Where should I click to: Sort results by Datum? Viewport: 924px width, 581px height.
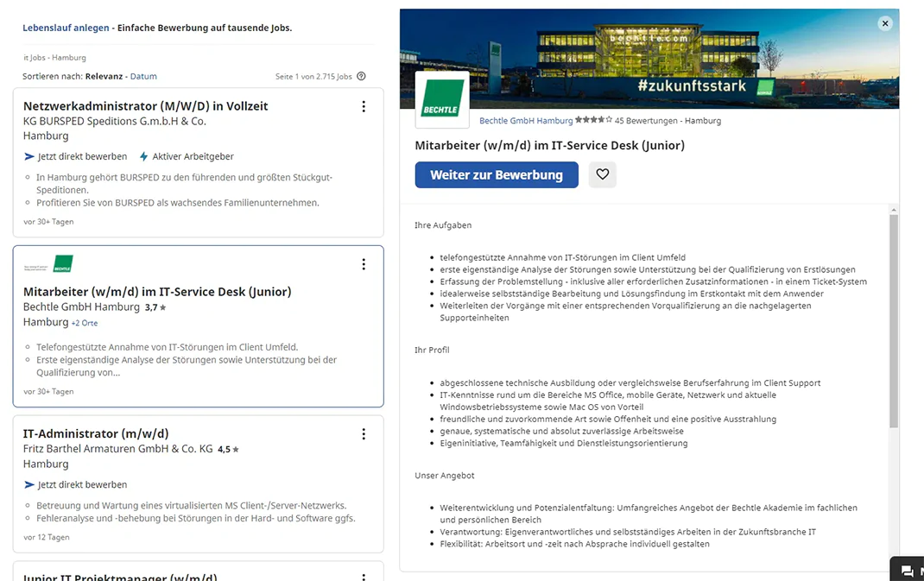(143, 76)
